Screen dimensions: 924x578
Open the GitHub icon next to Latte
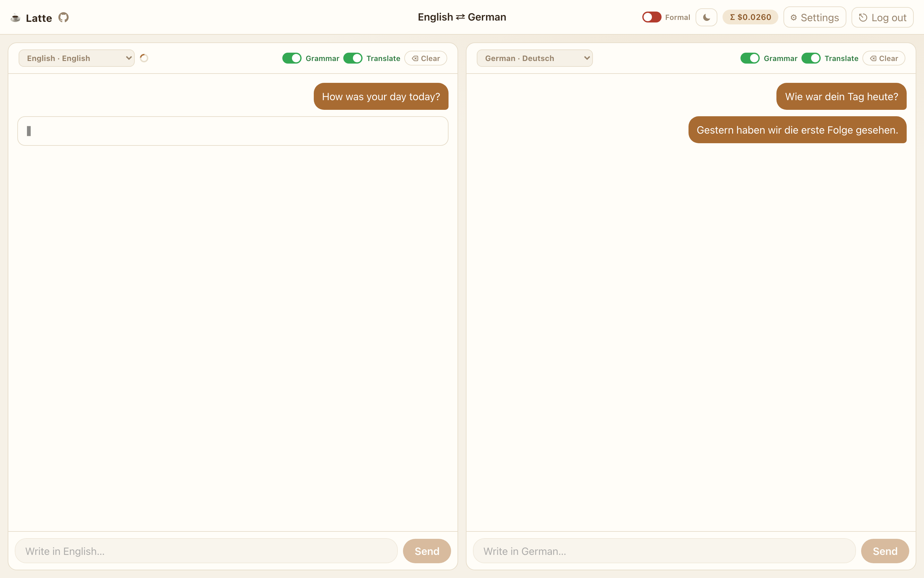[64, 18]
